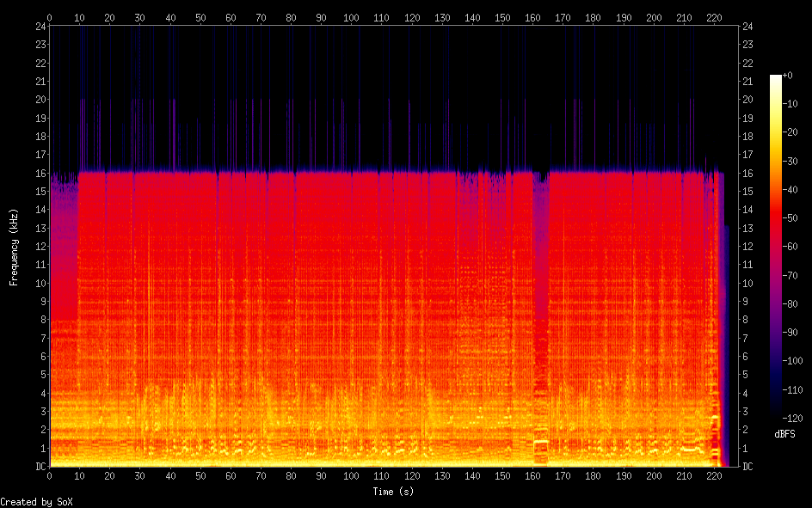Click the 16 label on right frequency axis
Viewport: 812px width, 508px height.
[x=747, y=173]
